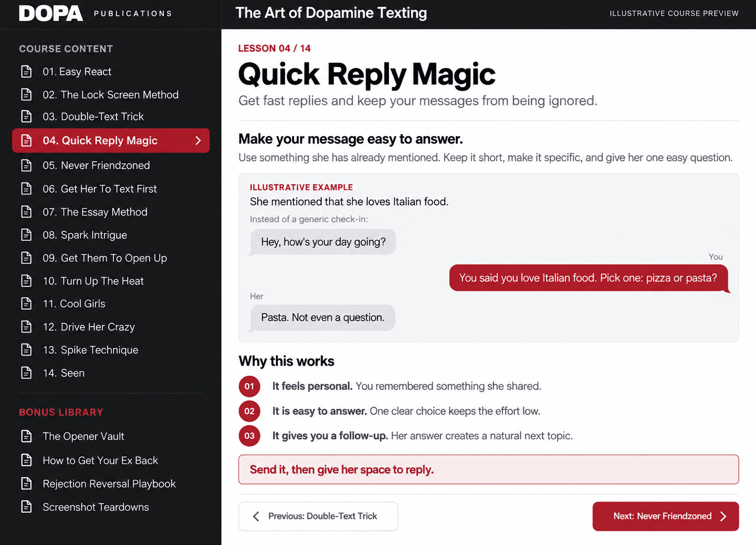
Task: Go to Next: Never Friendzoned button
Action: pyautogui.click(x=666, y=516)
